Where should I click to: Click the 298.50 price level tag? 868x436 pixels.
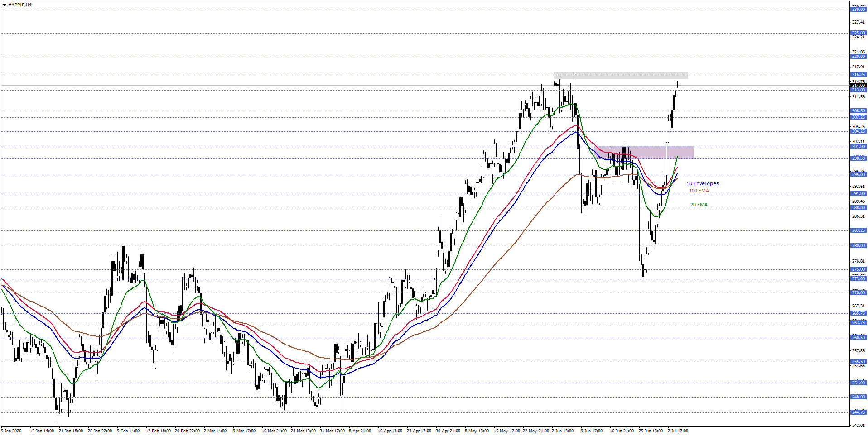coord(858,158)
